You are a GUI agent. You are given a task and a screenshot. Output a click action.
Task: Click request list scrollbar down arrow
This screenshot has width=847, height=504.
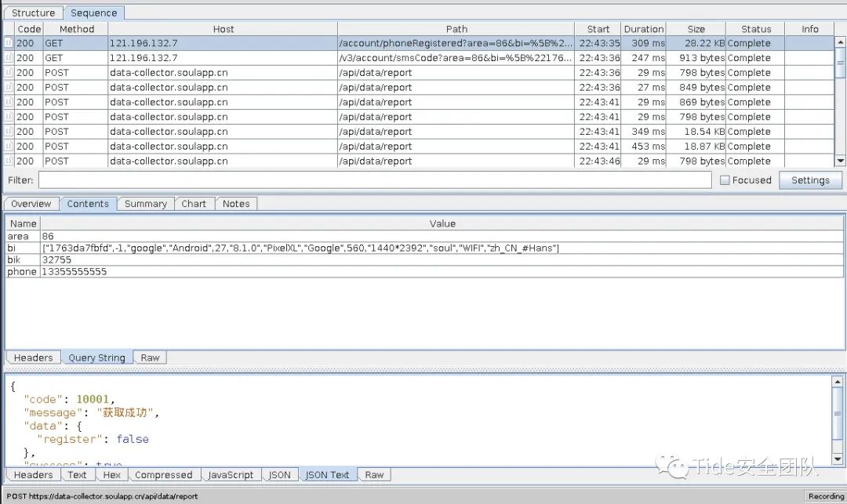point(840,161)
